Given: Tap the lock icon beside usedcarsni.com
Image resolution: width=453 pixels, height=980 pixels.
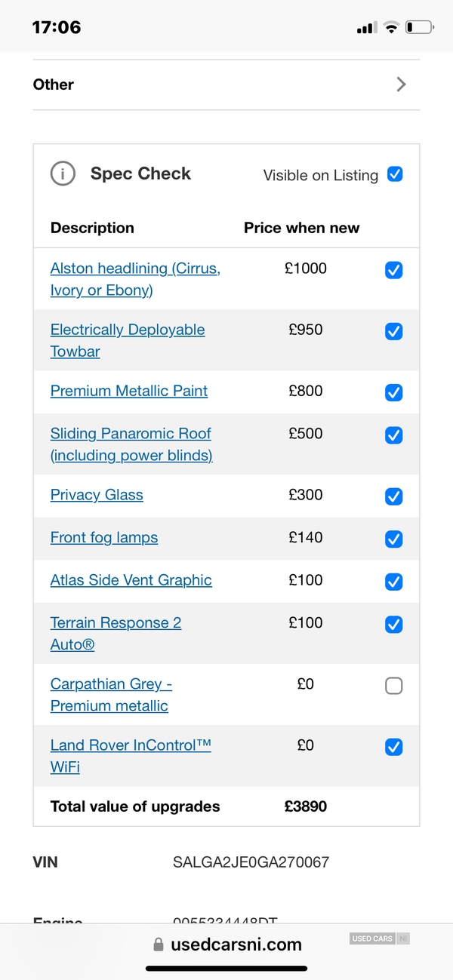Looking at the screenshot, I should click(159, 945).
